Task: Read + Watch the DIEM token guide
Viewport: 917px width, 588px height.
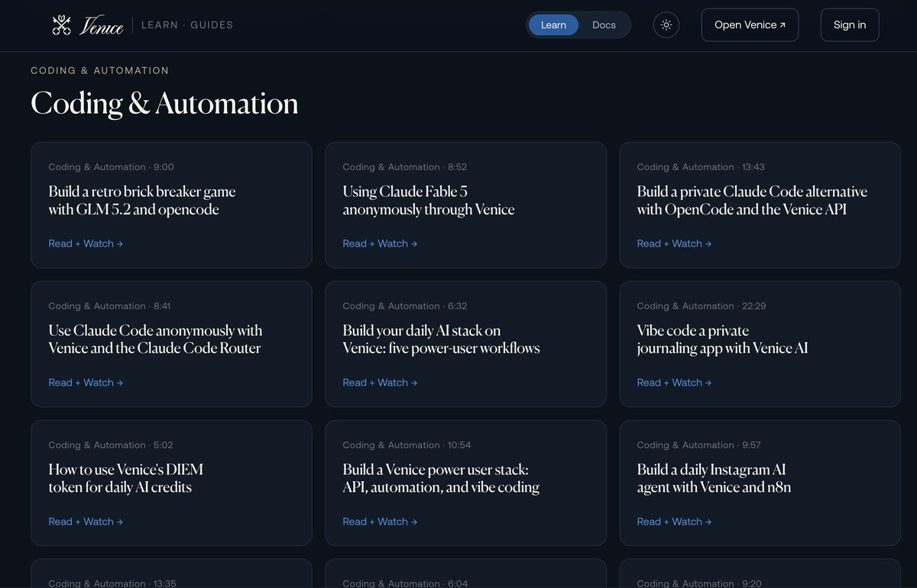Action: point(86,522)
